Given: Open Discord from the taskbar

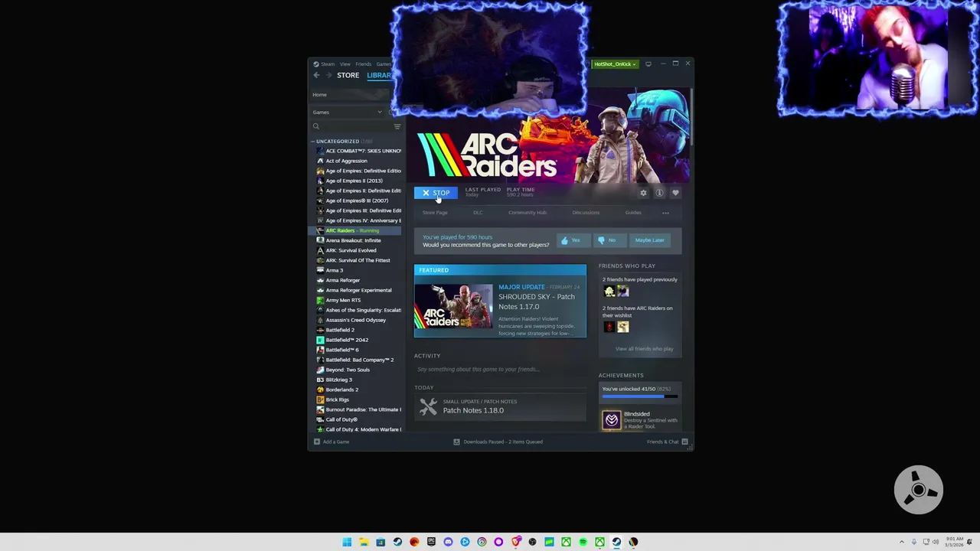Looking at the screenshot, I should (448, 542).
